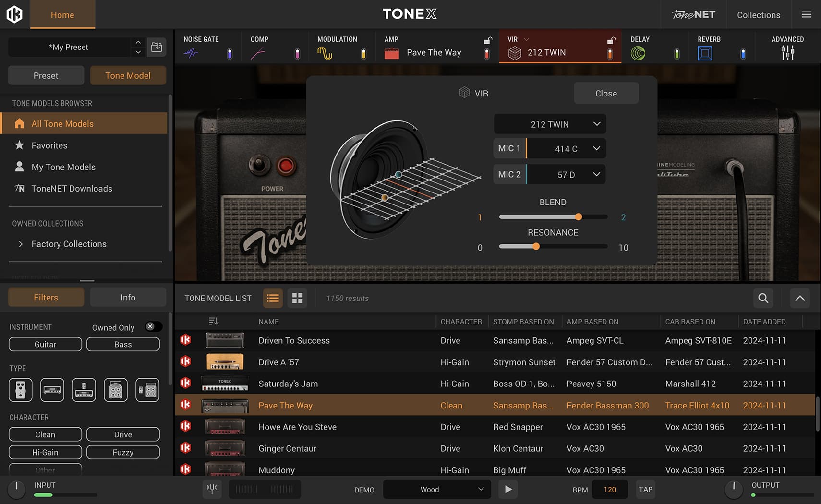Open the Collections tab
This screenshot has height=504, width=821.
point(758,15)
